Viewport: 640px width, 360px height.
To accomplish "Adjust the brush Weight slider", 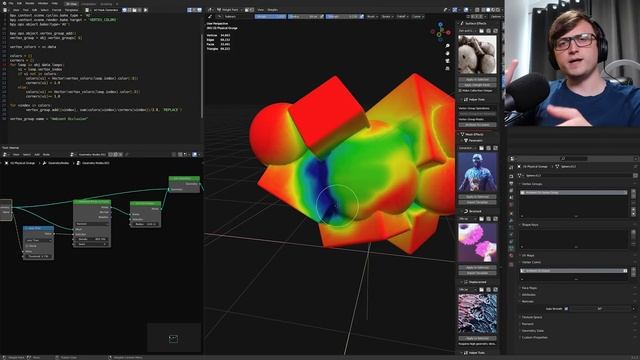I will (271, 16).
